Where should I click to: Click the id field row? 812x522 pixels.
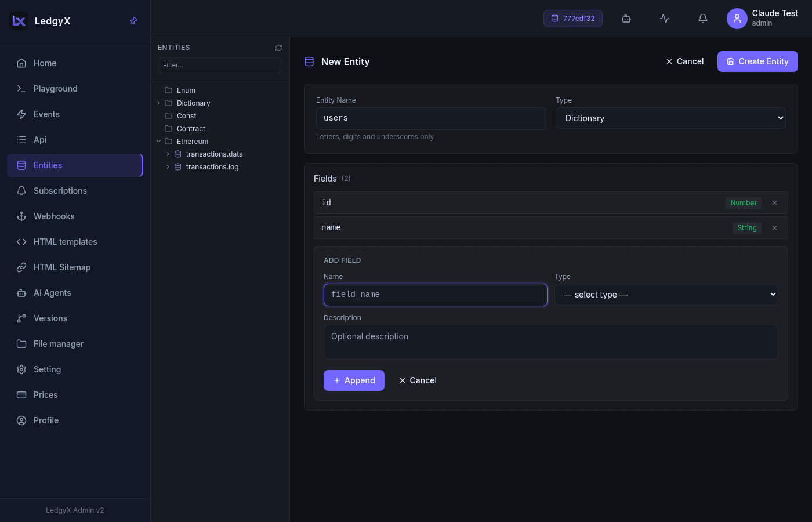[x=551, y=203]
